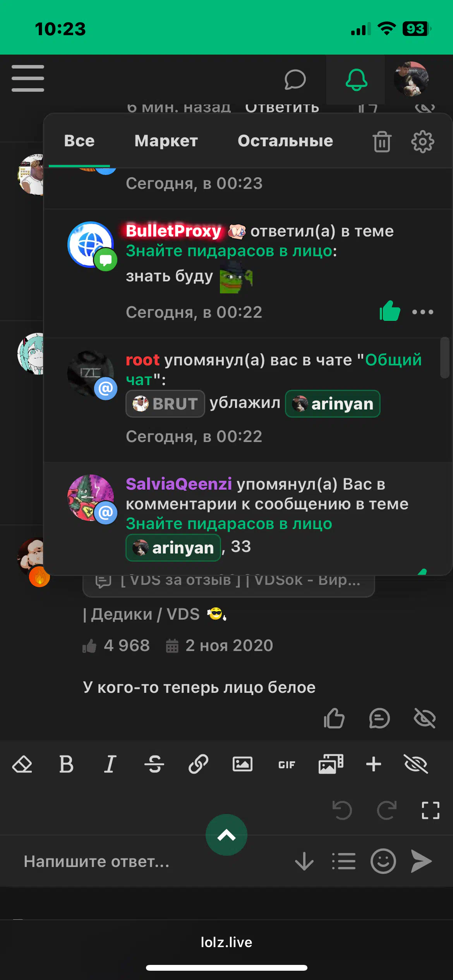
Task: Switch to the Остальные tab
Action: pos(285,141)
